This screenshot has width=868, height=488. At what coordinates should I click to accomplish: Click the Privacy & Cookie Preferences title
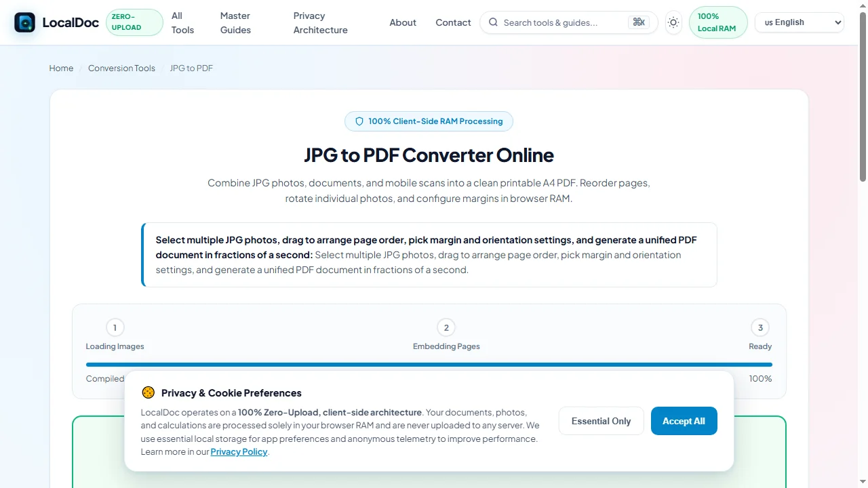click(231, 392)
